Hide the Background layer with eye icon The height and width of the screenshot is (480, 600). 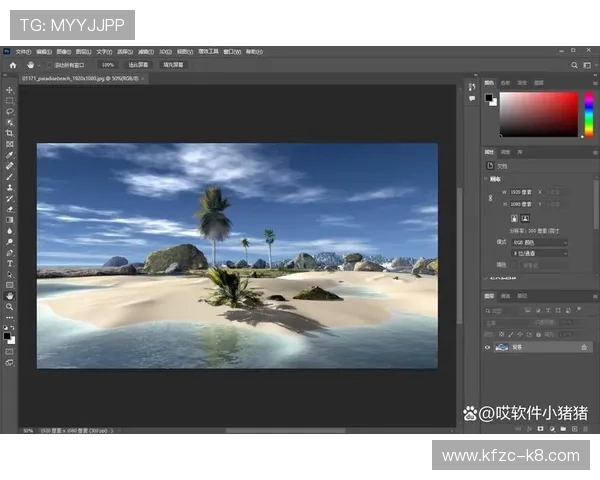coord(488,347)
